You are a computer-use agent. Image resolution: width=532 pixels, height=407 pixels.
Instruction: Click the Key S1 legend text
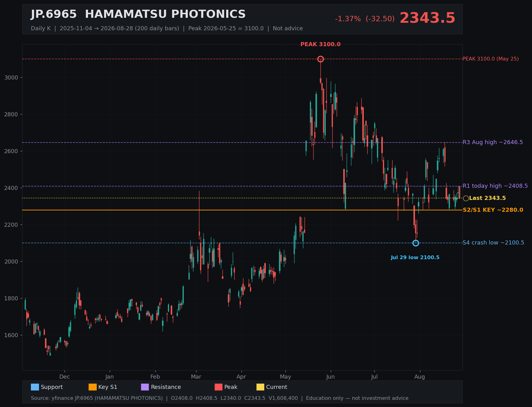point(108,387)
